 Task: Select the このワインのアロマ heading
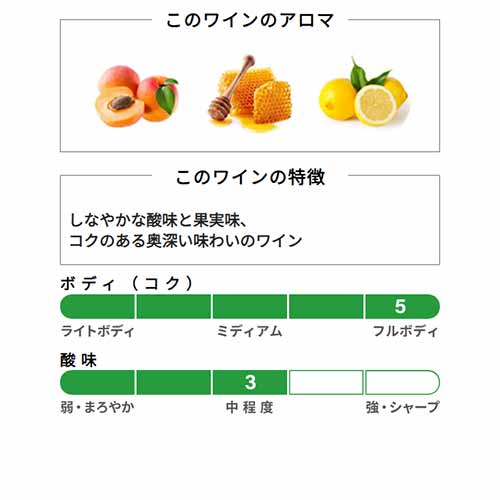[250, 20]
